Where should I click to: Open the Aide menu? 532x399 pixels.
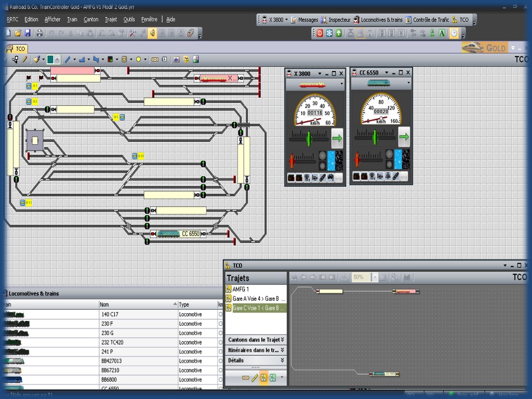click(x=171, y=20)
